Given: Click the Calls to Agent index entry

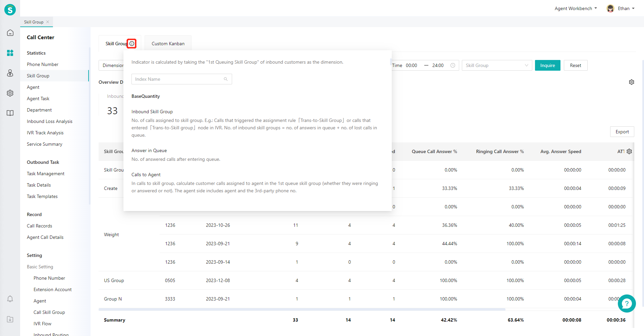Looking at the screenshot, I should coord(146,175).
